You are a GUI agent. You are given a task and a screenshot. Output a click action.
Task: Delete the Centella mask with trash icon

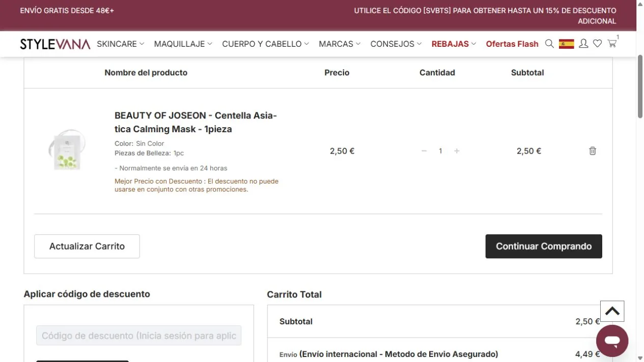(593, 151)
